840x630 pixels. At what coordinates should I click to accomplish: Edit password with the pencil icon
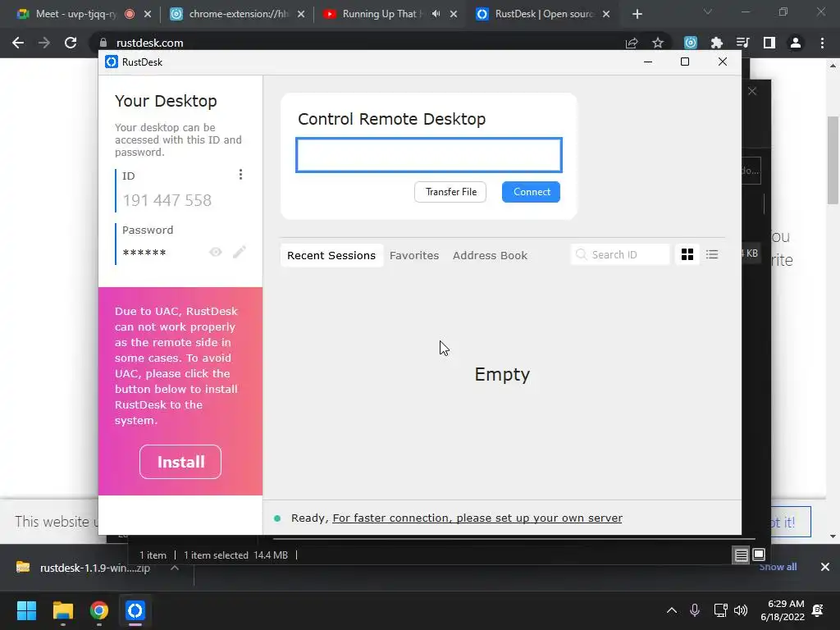240,252
